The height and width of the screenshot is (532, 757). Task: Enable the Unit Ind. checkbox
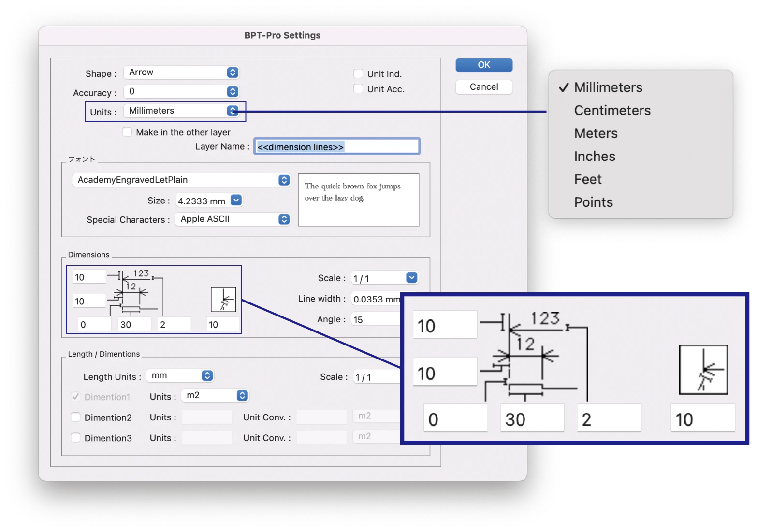358,73
